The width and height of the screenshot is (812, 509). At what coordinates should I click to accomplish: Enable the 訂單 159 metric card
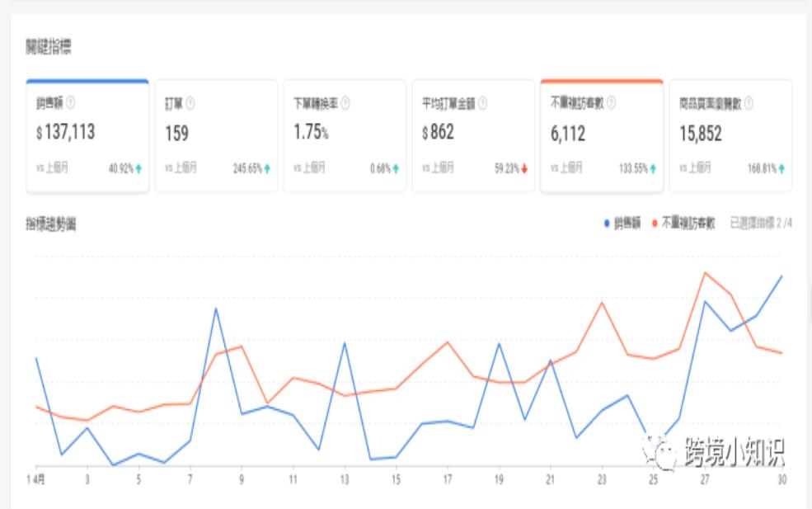point(215,136)
